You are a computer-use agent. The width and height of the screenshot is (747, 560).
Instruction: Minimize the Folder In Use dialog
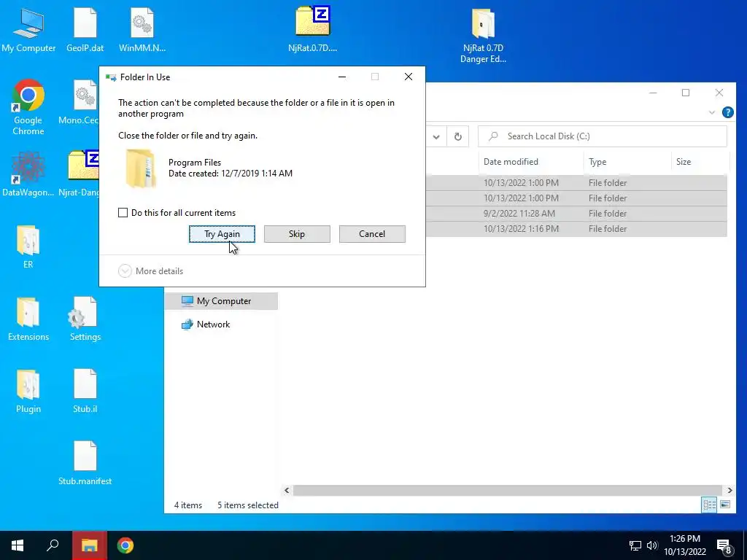point(342,77)
